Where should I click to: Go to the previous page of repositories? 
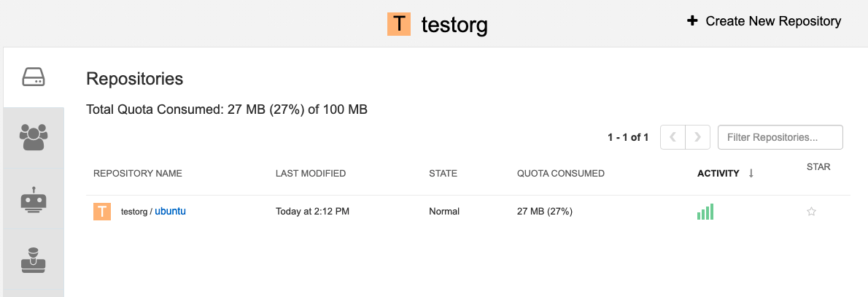coord(673,137)
